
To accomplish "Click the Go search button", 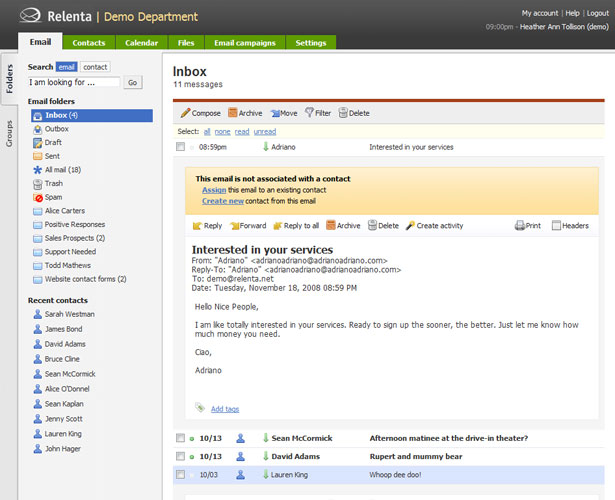I will 133,82.
